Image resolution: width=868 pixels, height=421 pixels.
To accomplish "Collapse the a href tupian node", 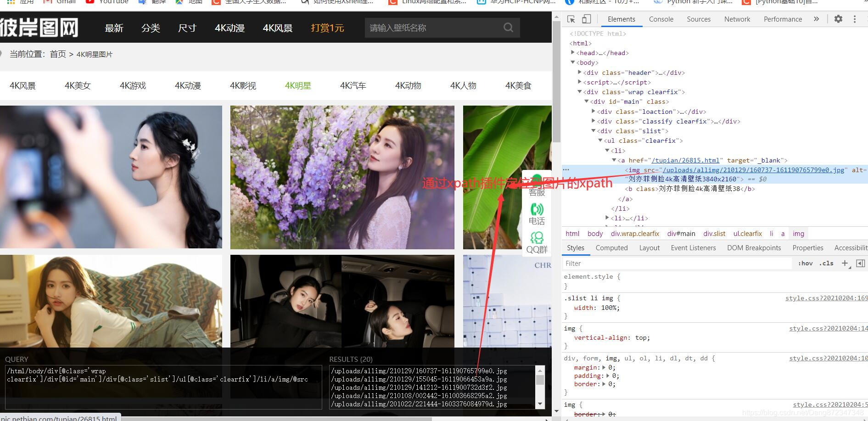I will (x=614, y=160).
